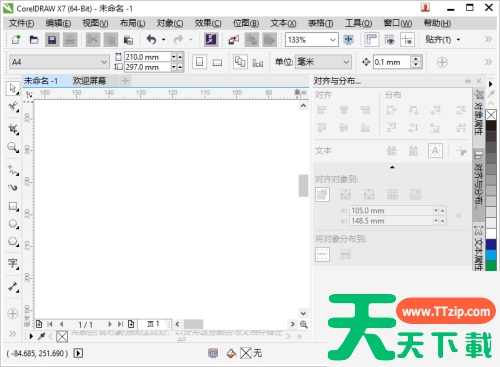Screen dimensions: 500x367
Task: Select the Shape edit tool
Action: point(13,107)
